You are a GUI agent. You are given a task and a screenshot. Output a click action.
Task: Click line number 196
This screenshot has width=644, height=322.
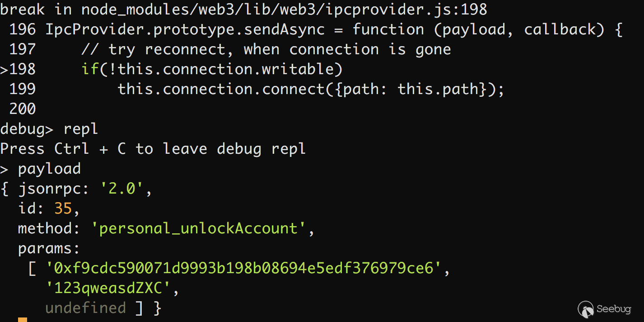[23, 29]
